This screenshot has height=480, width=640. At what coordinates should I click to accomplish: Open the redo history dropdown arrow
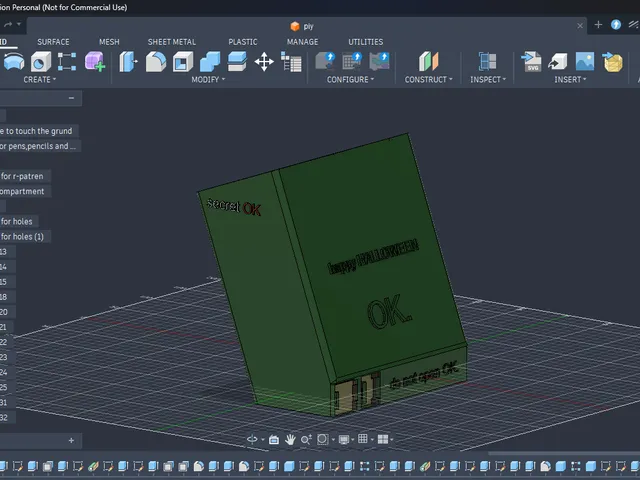(x=19, y=24)
